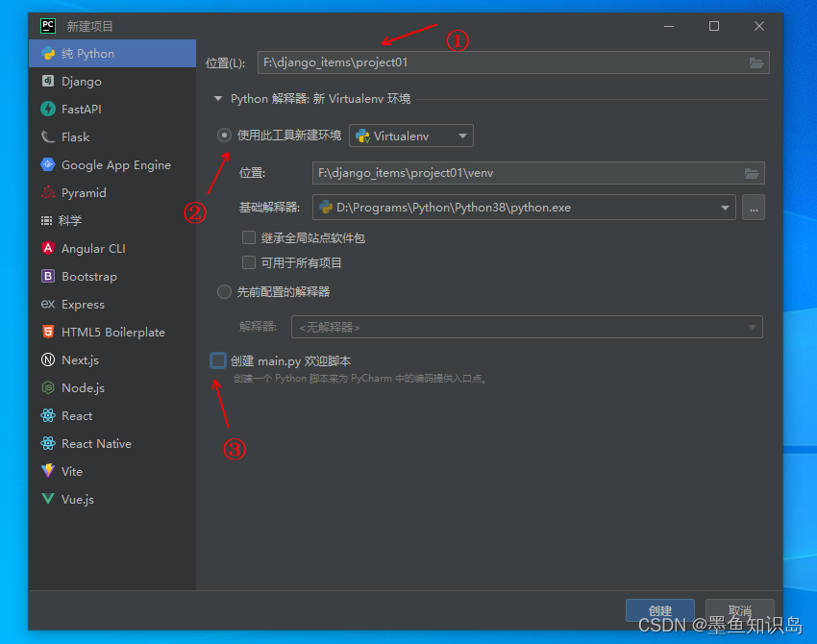Browse for venv location folder icon

coord(752,174)
